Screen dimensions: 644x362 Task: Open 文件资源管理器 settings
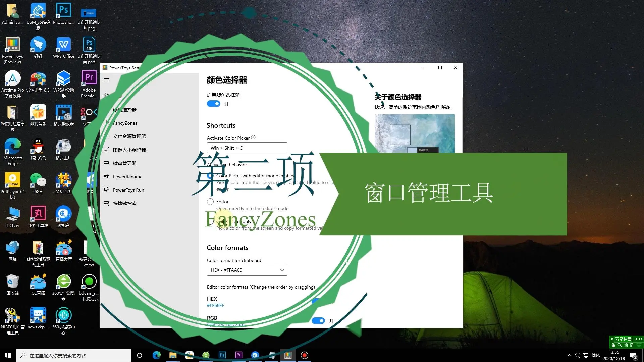click(x=129, y=136)
